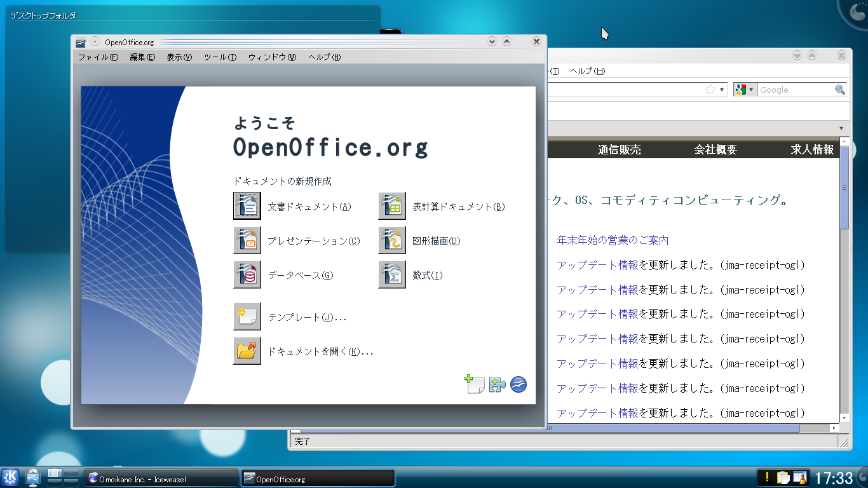This screenshot has width=868, height=488.
Task: Open the KDE application launcher menu
Action: pyautogui.click(x=10, y=477)
